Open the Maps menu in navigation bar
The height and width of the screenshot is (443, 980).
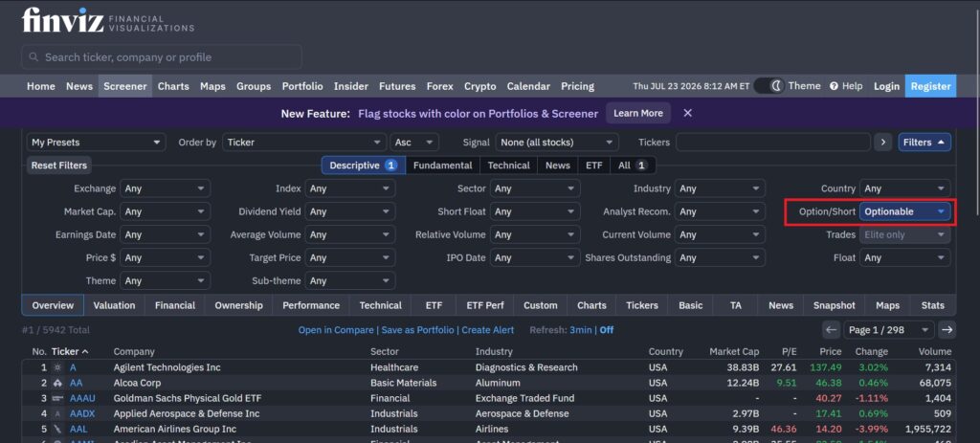click(x=212, y=86)
